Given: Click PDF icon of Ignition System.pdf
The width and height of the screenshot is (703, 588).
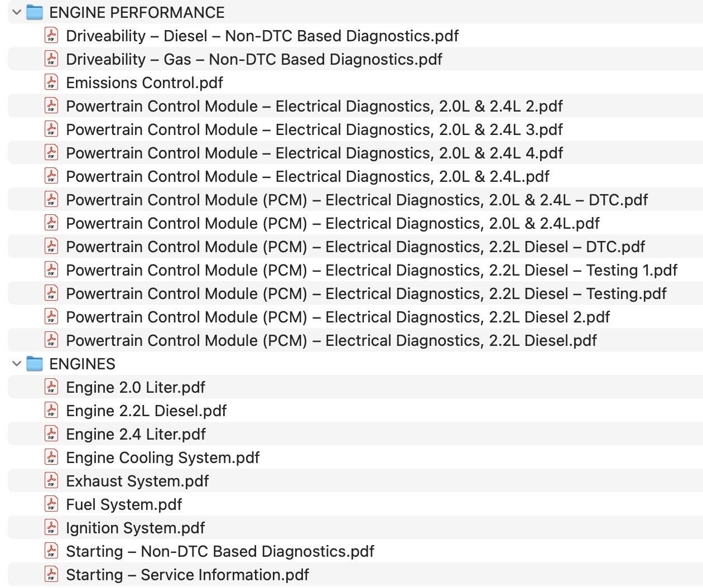Looking at the screenshot, I should (x=51, y=528).
